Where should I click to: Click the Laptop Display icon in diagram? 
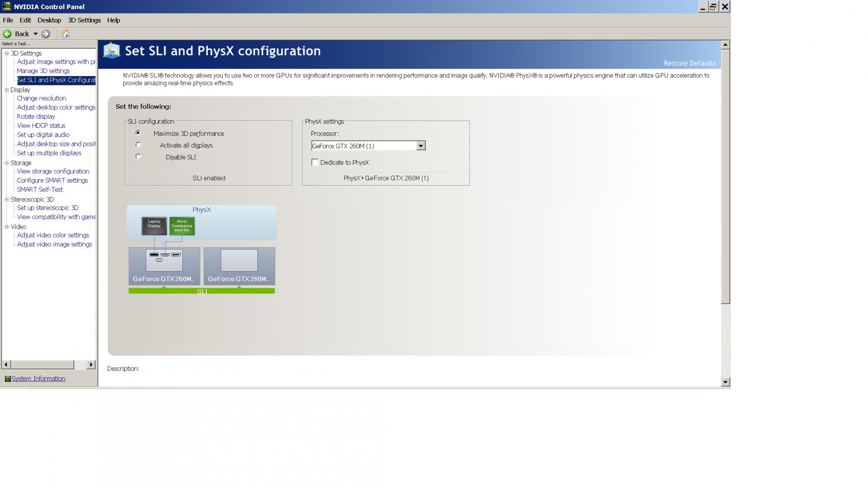154,226
